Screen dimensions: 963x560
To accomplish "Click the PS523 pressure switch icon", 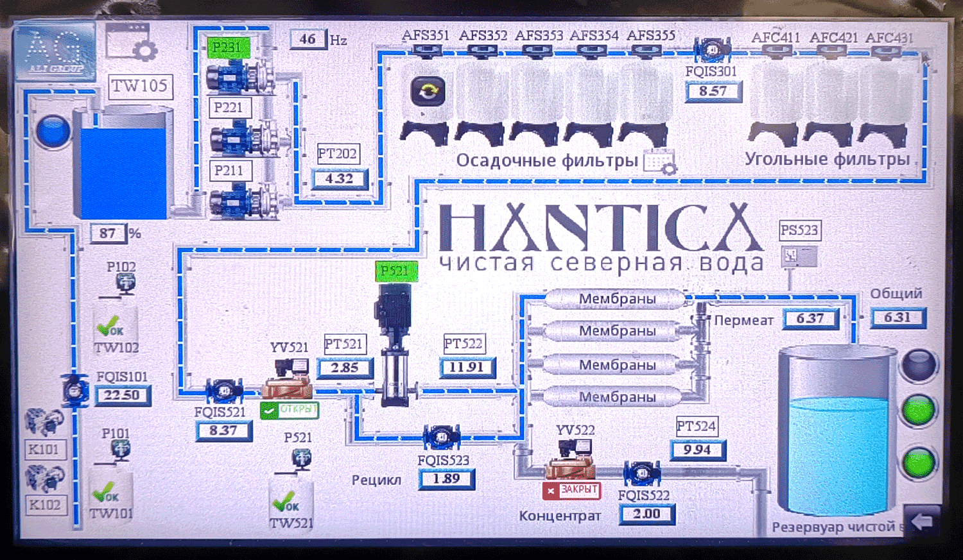I will tap(799, 257).
